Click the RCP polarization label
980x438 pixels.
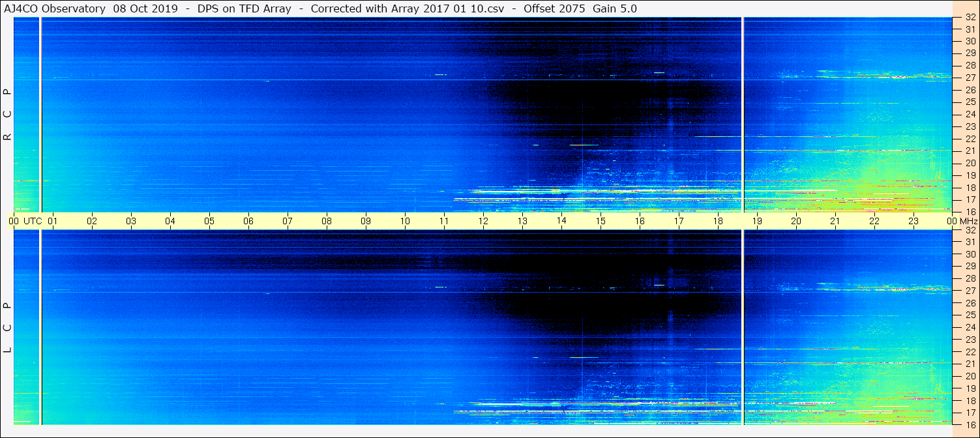point(7,115)
